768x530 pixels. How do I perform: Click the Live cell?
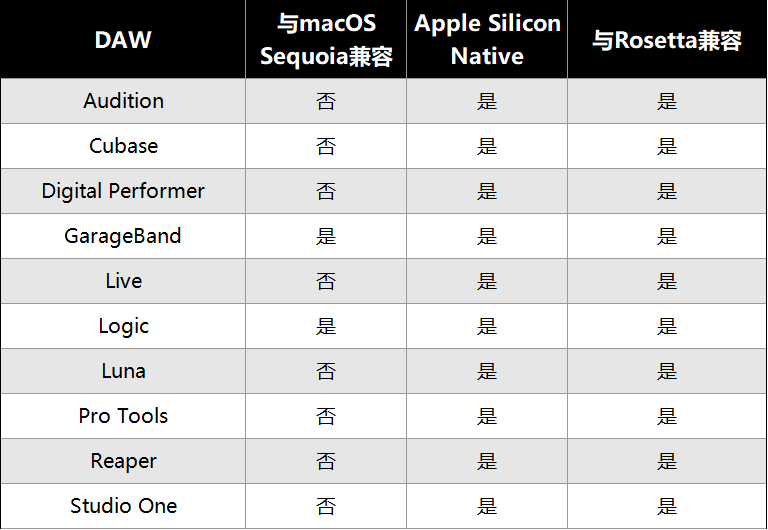click(x=123, y=281)
